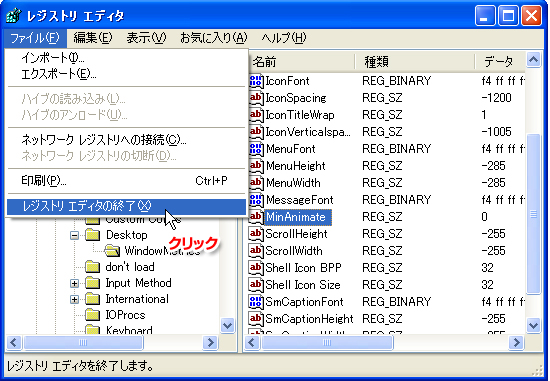Click tree pane vertical scroll down arrow
This screenshot has height=381, width=550.
tap(227, 325)
